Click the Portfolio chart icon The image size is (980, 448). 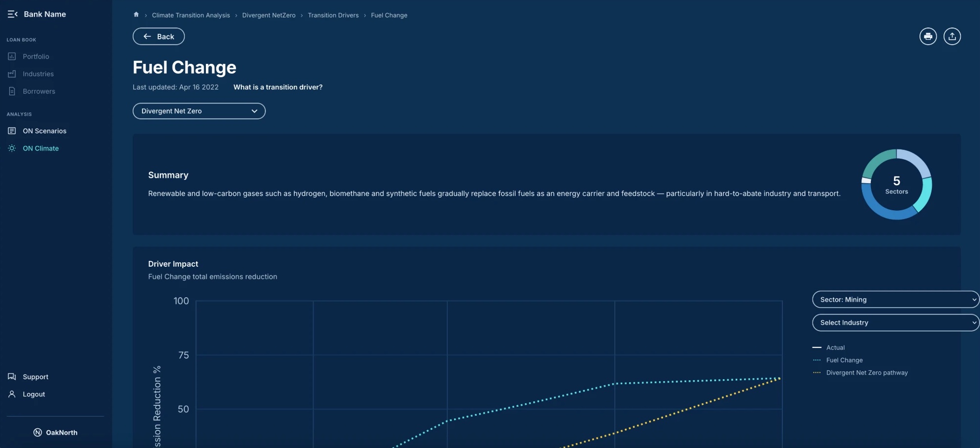tap(12, 56)
